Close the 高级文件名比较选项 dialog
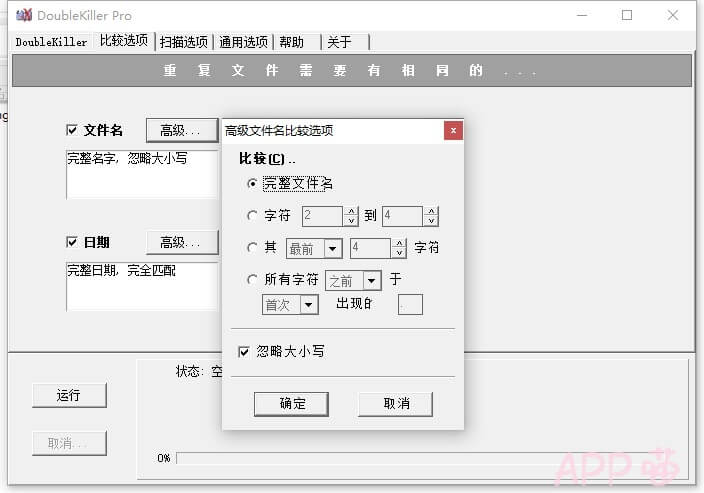Image resolution: width=704 pixels, height=493 pixels. tap(453, 131)
